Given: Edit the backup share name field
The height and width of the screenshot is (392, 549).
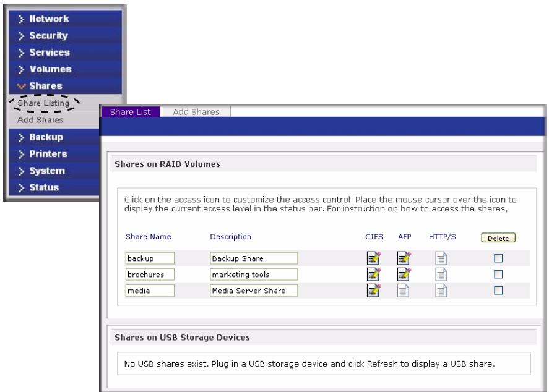Looking at the screenshot, I should pos(150,258).
